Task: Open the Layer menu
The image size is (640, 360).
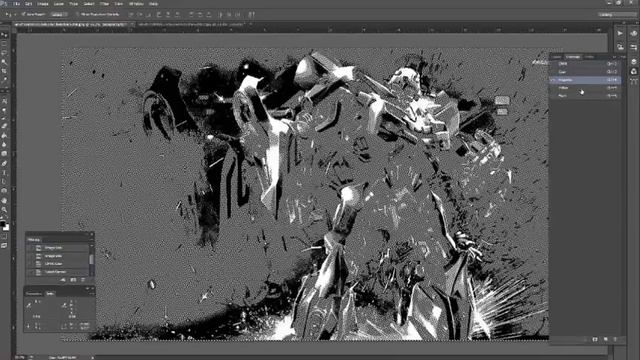Action: click(59, 4)
